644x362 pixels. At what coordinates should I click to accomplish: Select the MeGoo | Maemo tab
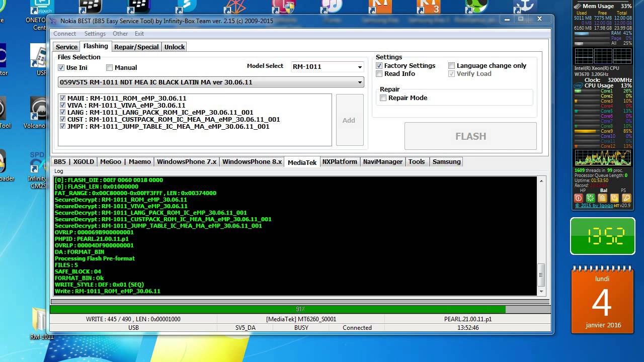coord(125,162)
